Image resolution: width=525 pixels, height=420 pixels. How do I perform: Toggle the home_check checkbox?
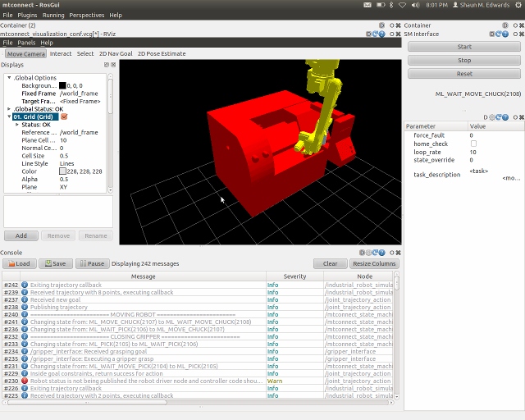[473, 144]
